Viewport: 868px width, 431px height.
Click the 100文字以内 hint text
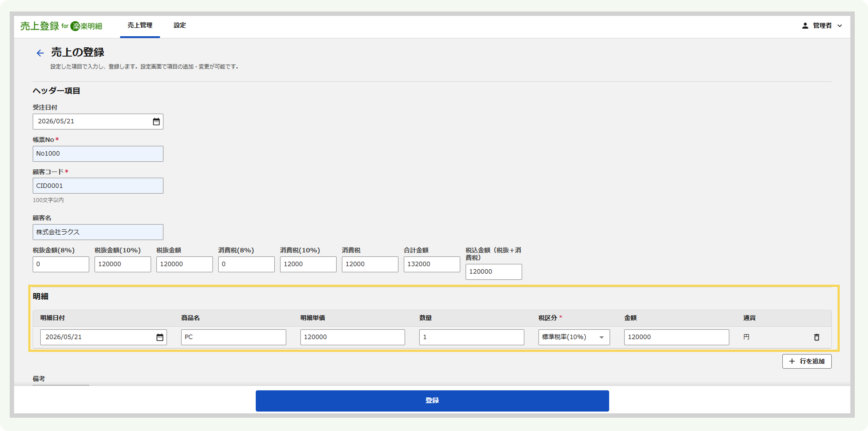(x=48, y=200)
